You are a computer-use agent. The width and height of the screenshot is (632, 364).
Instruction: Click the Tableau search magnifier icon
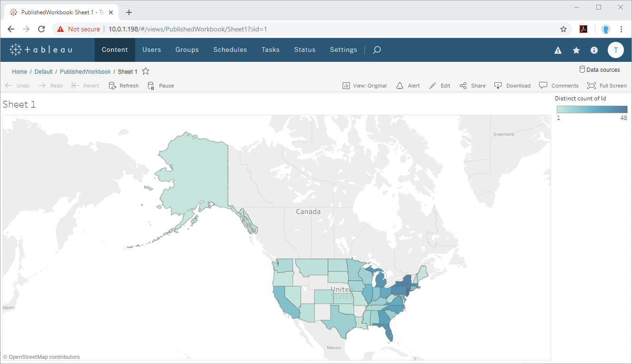[377, 50]
